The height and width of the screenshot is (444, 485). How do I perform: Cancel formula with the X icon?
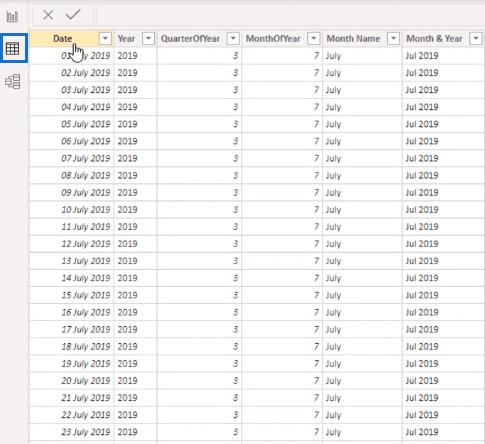click(x=48, y=15)
